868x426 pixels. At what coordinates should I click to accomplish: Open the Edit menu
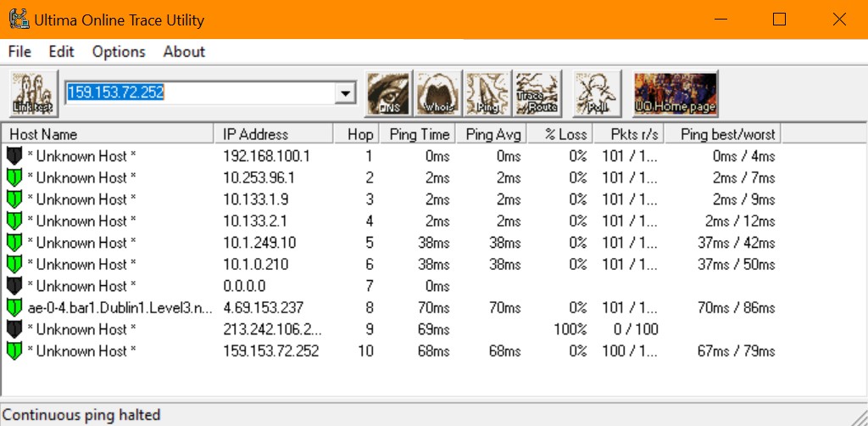[x=62, y=52]
